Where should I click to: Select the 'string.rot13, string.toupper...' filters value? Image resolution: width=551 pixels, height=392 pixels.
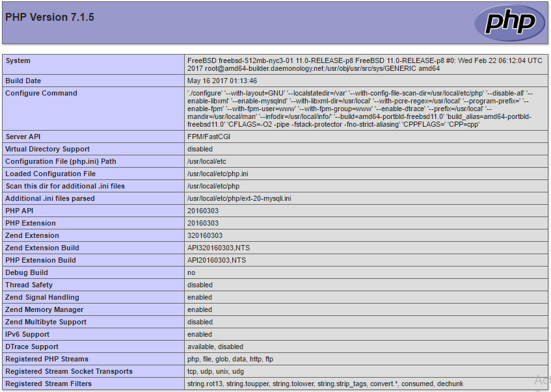325,384
